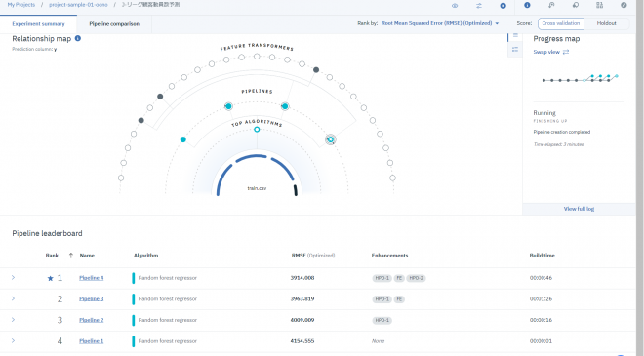Click build time 00:01:26
Image resolution: width=644 pixels, height=356 pixels.
541,298
